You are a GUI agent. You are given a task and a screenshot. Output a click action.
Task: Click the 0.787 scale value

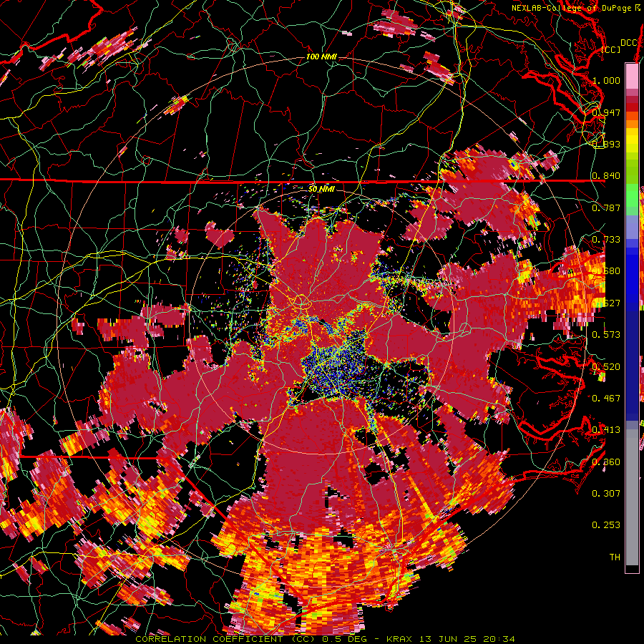coord(606,208)
